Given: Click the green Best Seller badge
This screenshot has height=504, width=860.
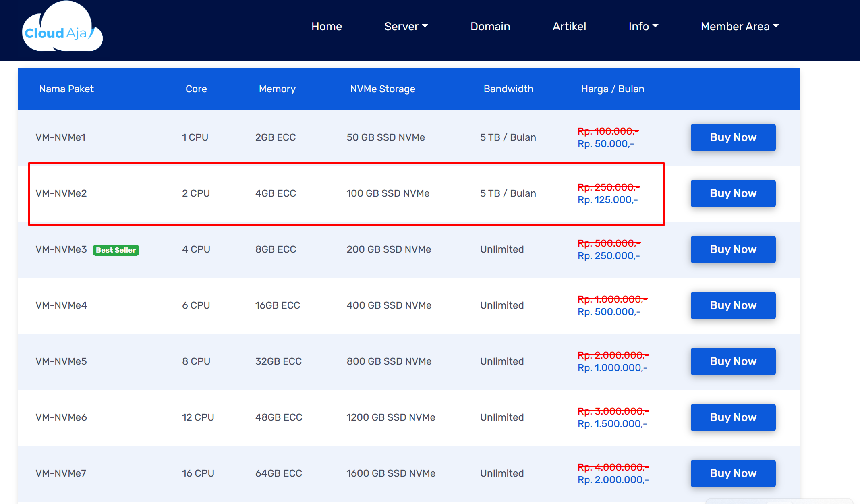Looking at the screenshot, I should (x=116, y=250).
